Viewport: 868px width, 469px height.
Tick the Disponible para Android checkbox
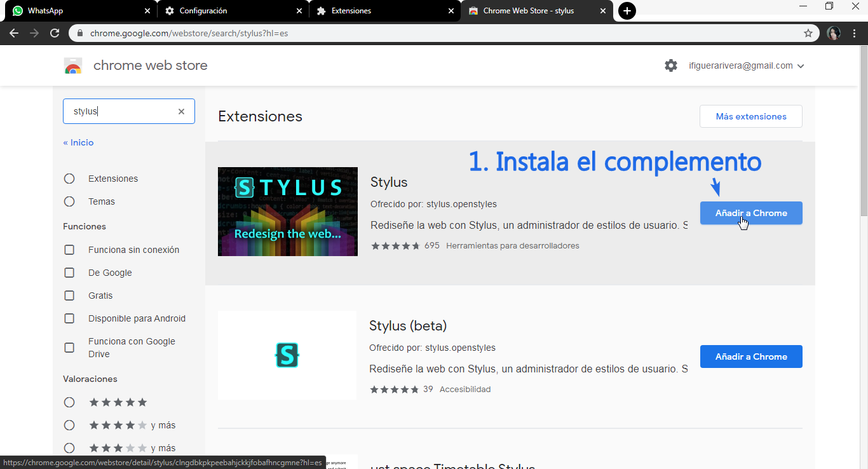point(69,318)
